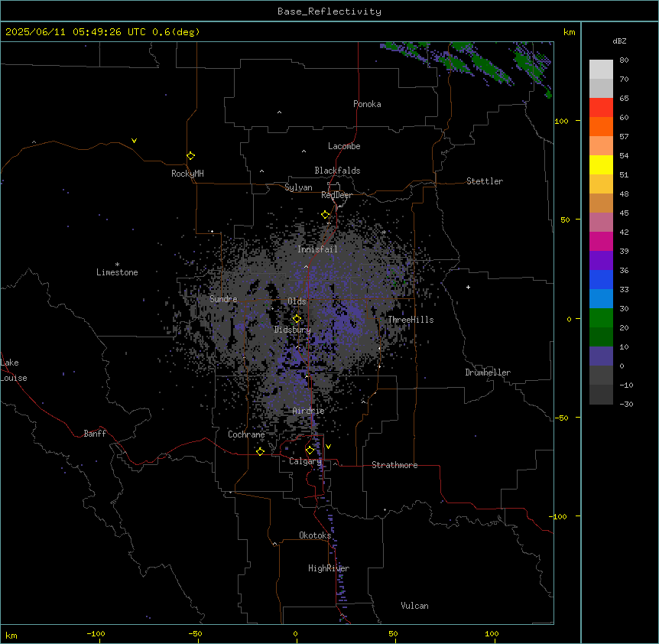The width and height of the screenshot is (659, 644).
Task: Click the -30 value in dBZ legend
Action: [626, 404]
